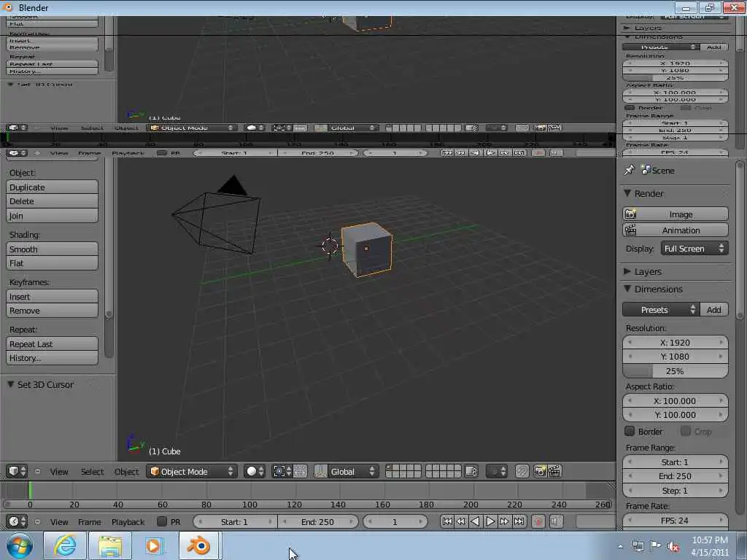Toggle audio sync speaker icon right of the large timeline transport buttons

tap(556, 521)
